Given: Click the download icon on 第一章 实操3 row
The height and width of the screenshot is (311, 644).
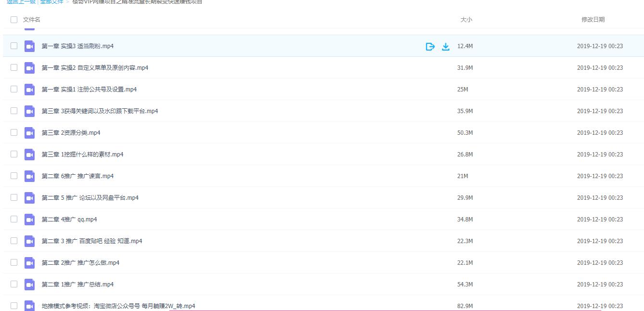Looking at the screenshot, I should point(446,46).
